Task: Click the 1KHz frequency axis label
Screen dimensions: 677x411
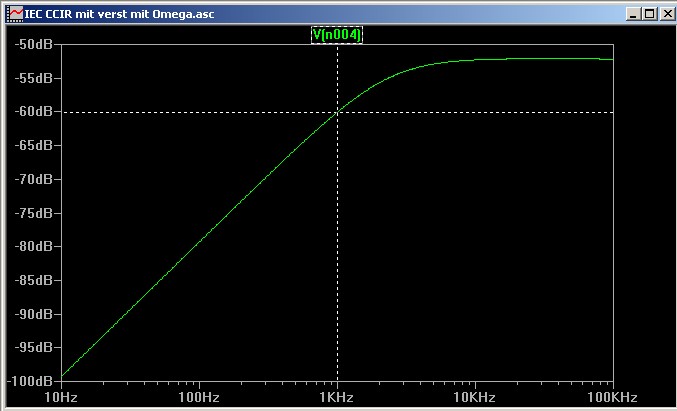Action: click(x=337, y=397)
